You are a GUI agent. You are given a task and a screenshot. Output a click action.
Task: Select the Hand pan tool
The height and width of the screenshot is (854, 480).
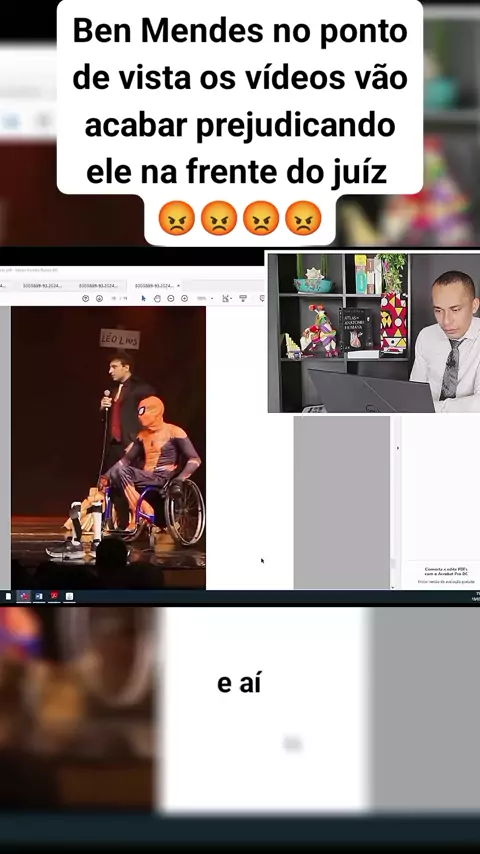click(157, 298)
